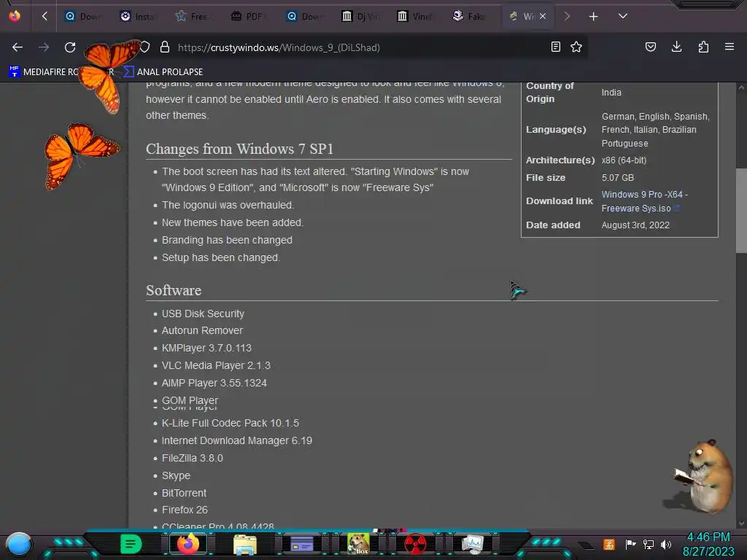747x560 pixels.
Task: Open the Firefox downloads panel
Action: point(676,47)
